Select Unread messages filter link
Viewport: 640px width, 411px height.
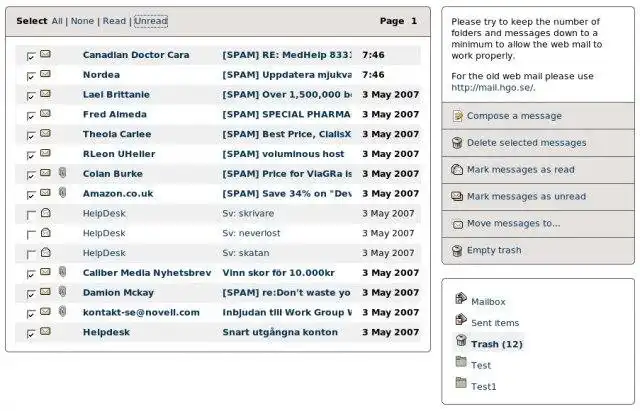(151, 21)
